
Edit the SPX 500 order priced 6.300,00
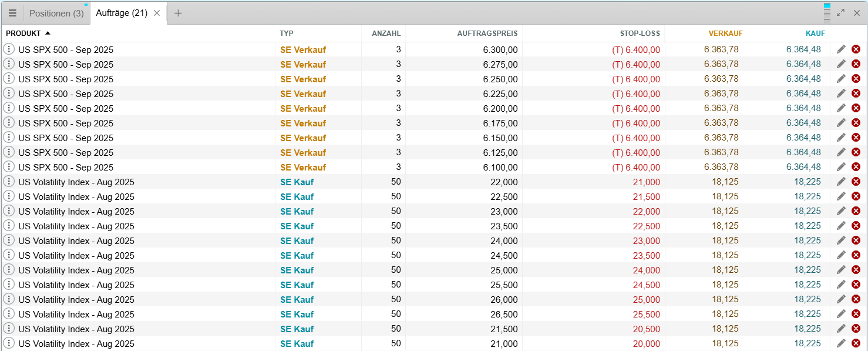841,49
